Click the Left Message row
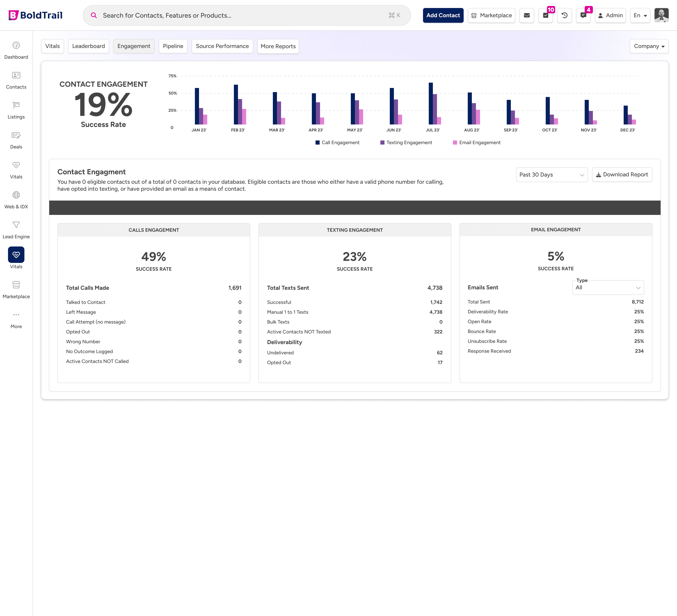 click(x=154, y=312)
